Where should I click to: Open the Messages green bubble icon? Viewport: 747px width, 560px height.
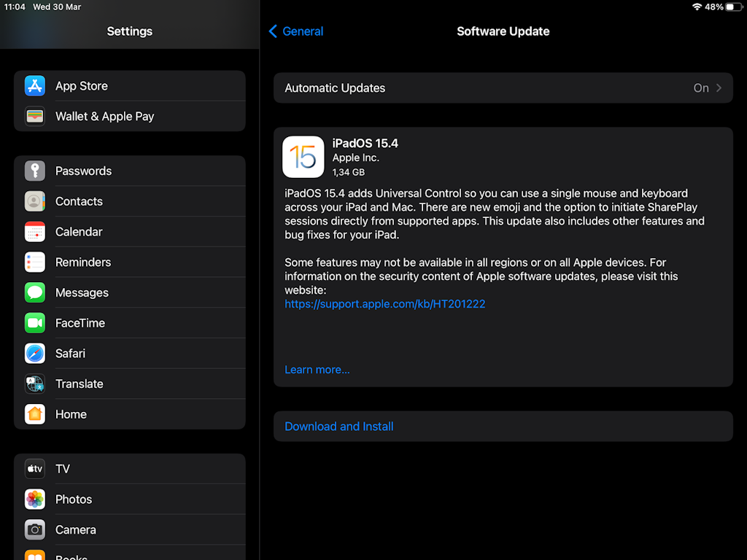point(34,292)
